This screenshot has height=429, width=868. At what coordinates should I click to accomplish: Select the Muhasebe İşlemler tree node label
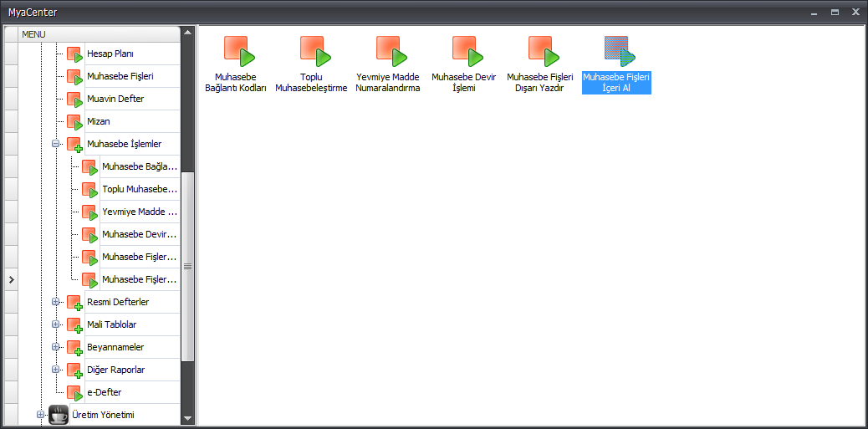(124, 144)
